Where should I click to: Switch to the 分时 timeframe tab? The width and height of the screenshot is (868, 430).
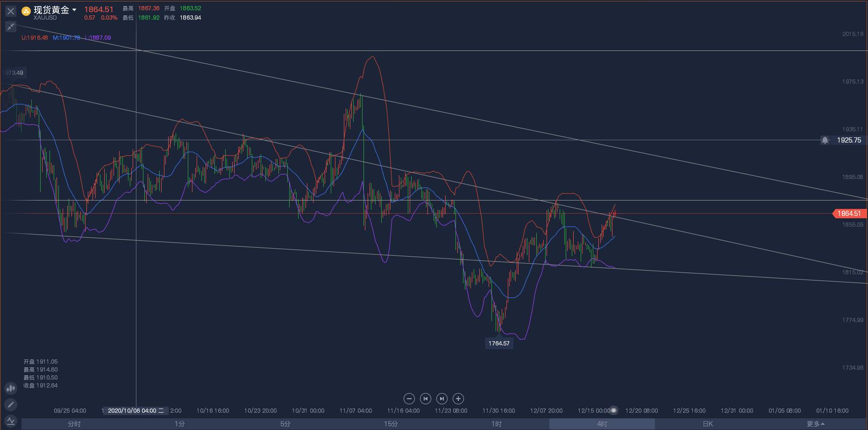coord(74,424)
